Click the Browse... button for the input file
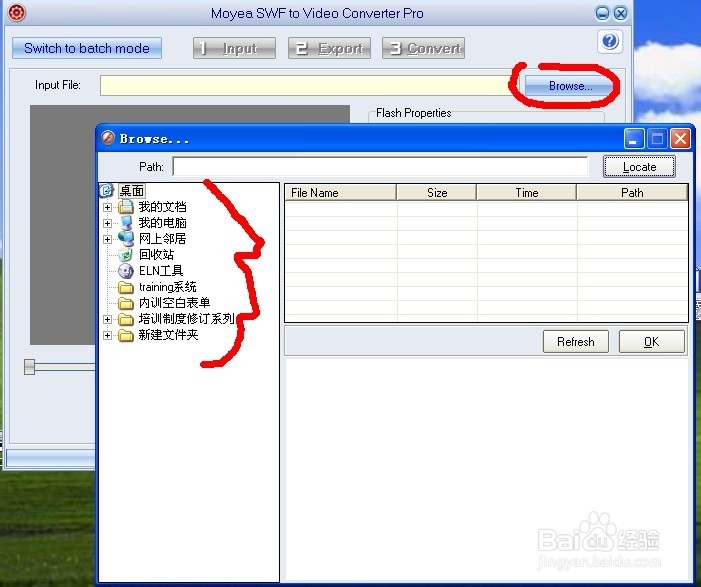Screen dimensions: 701x587 570,86
